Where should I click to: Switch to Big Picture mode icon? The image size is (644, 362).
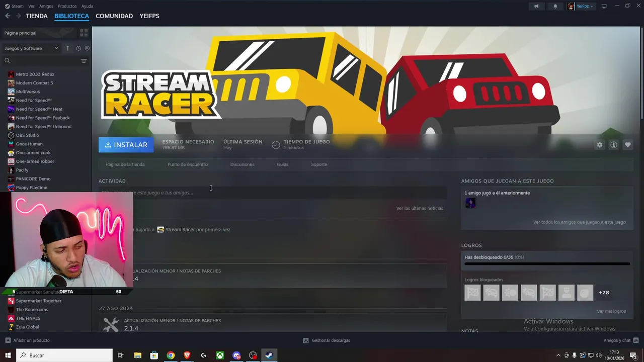click(x=604, y=7)
